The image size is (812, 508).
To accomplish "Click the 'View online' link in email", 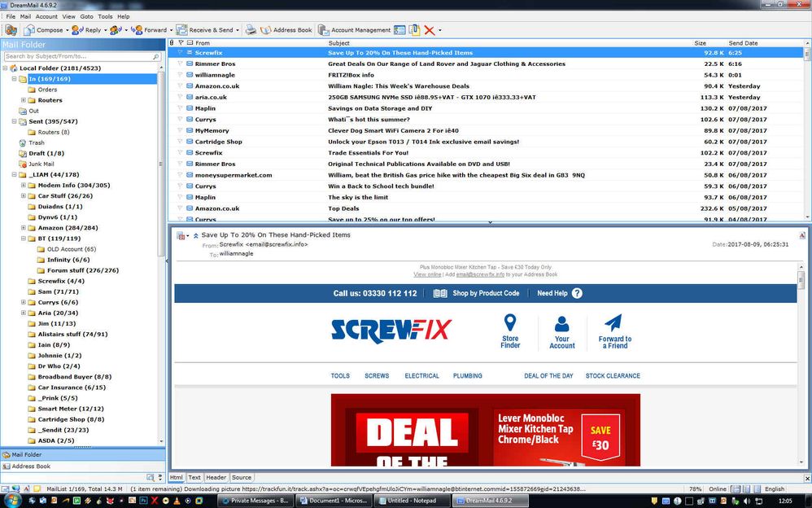I will pos(427,274).
